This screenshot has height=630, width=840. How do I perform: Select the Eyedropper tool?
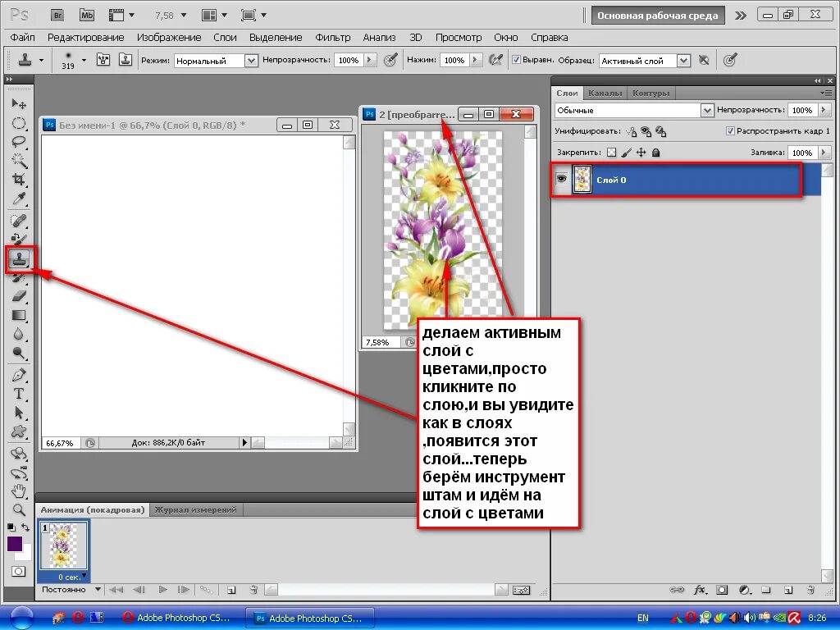click(19, 199)
